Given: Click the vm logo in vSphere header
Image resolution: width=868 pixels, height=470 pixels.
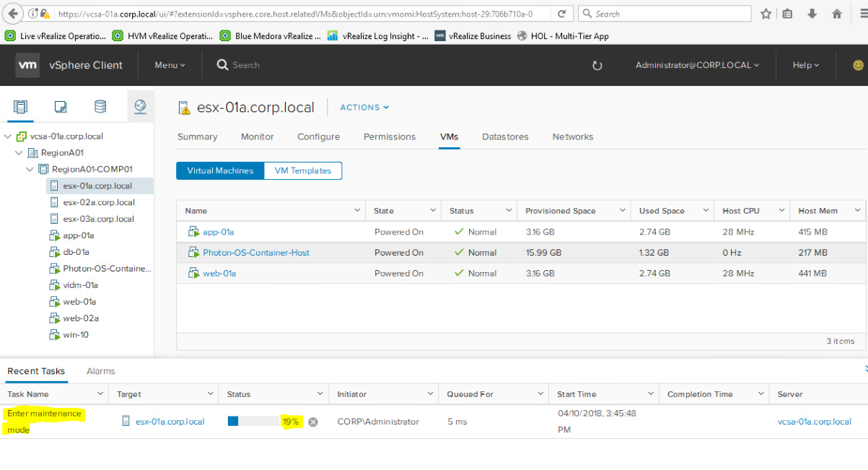Looking at the screenshot, I should (27, 65).
